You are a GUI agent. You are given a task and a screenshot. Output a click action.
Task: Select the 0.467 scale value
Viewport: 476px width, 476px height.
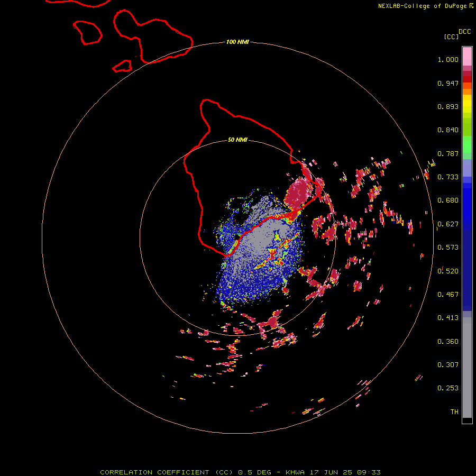448,294
